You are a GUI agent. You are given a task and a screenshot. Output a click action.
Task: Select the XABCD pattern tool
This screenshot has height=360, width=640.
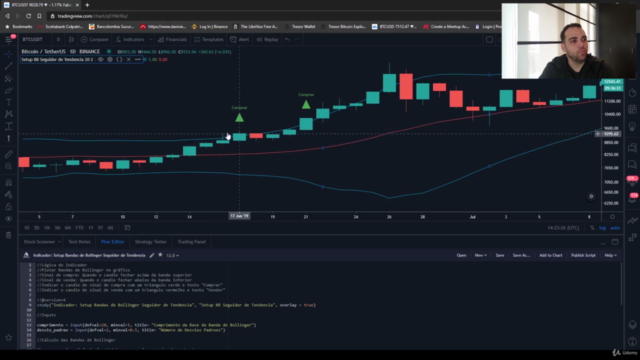(x=9, y=114)
